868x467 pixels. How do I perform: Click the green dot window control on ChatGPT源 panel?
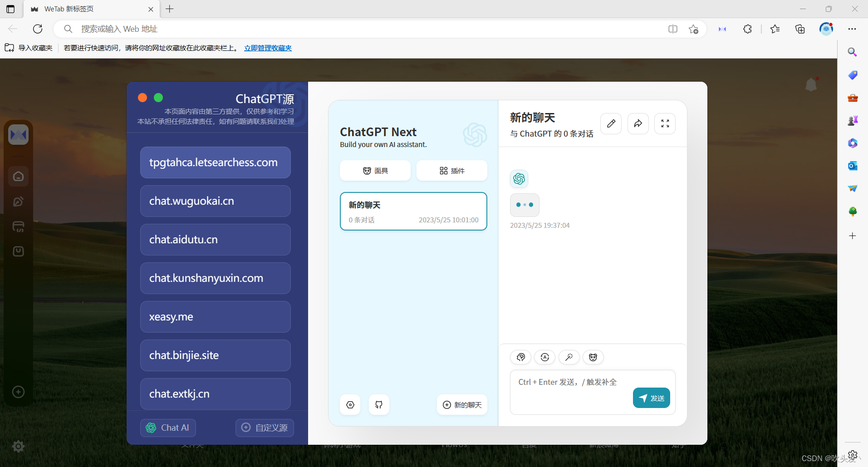[x=158, y=98]
